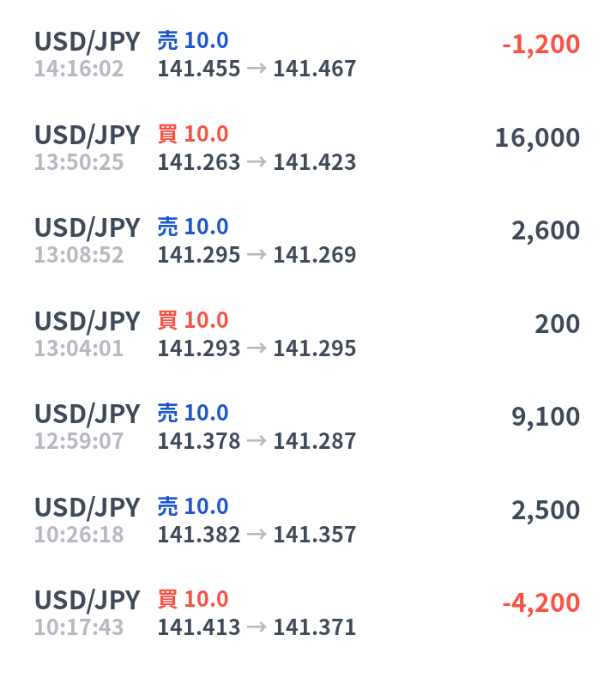Click the -1,200 loss amount
The width and height of the screenshot is (616, 690).
[x=541, y=45]
